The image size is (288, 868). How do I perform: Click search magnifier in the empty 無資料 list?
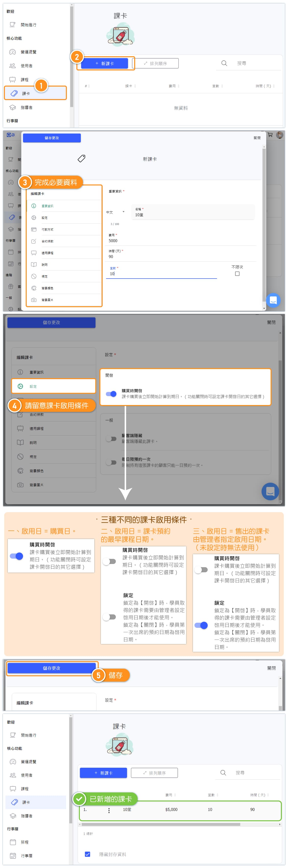pos(224,63)
